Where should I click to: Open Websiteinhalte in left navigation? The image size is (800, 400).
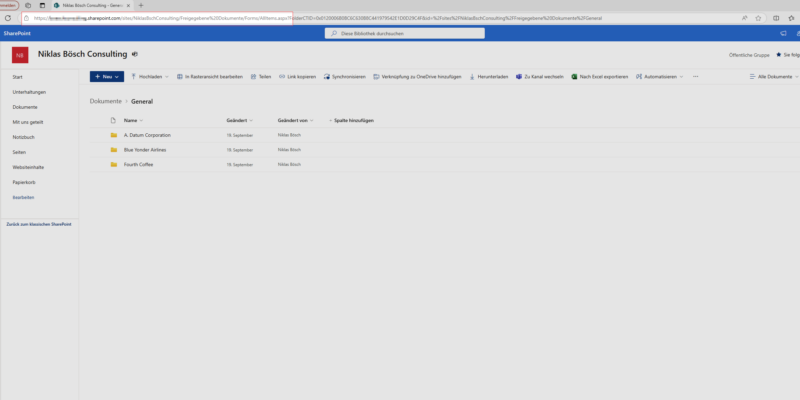28,167
